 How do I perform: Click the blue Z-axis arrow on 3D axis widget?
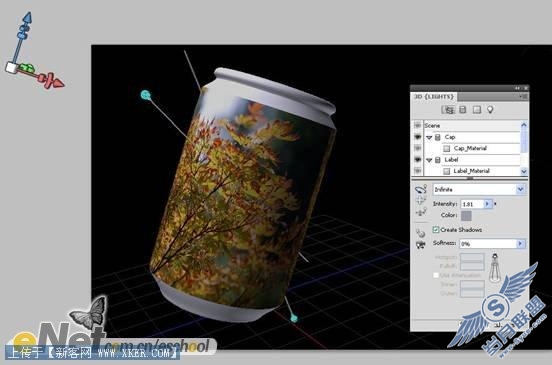pyautogui.click(x=27, y=18)
